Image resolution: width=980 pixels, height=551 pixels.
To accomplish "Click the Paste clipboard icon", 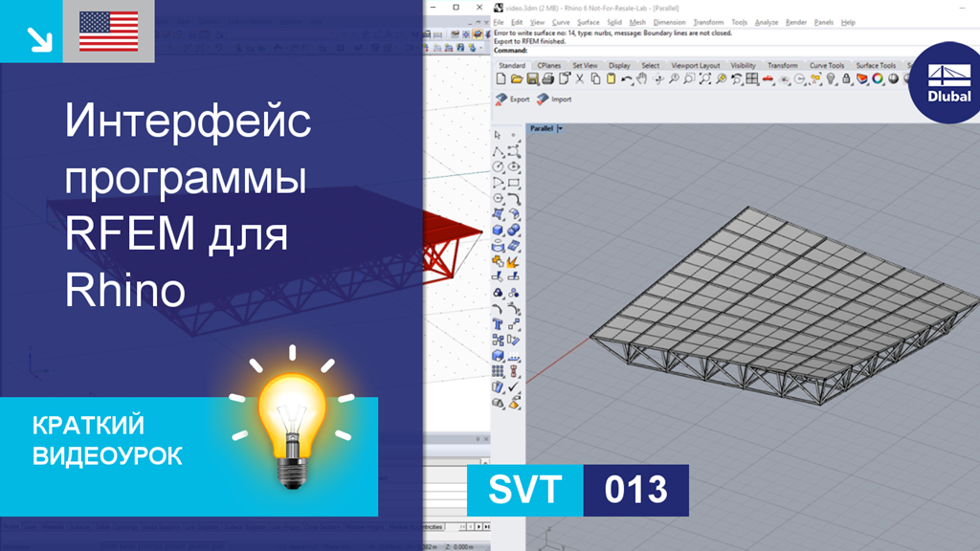I will (611, 79).
